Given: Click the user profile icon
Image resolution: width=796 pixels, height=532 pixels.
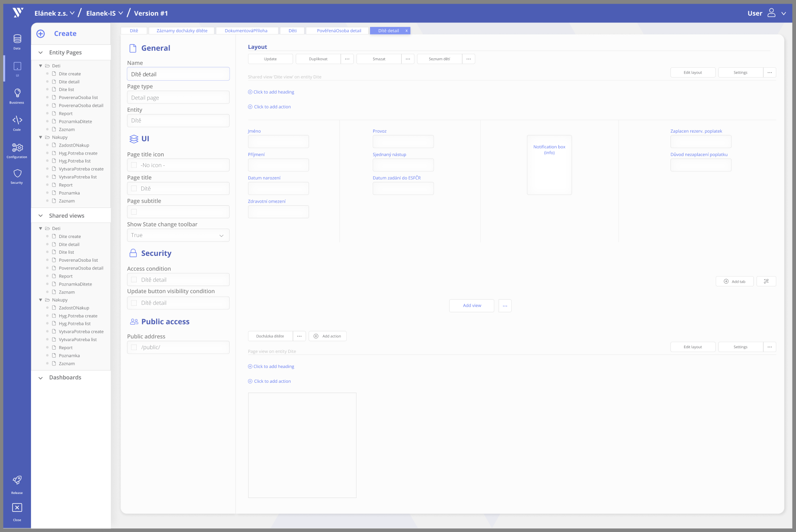Looking at the screenshot, I should coord(771,13).
